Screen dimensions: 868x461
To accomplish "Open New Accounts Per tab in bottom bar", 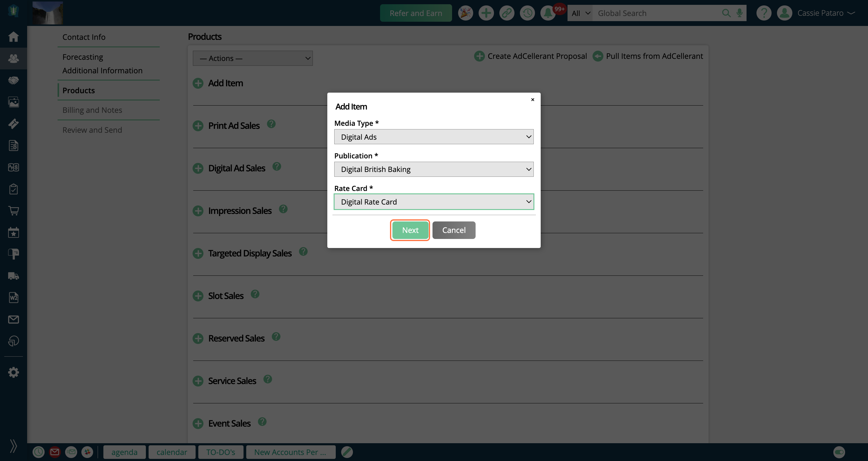I will (291, 452).
